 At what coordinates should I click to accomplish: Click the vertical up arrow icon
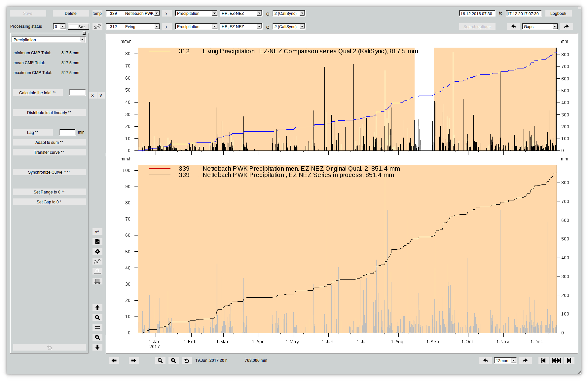pyautogui.click(x=97, y=308)
